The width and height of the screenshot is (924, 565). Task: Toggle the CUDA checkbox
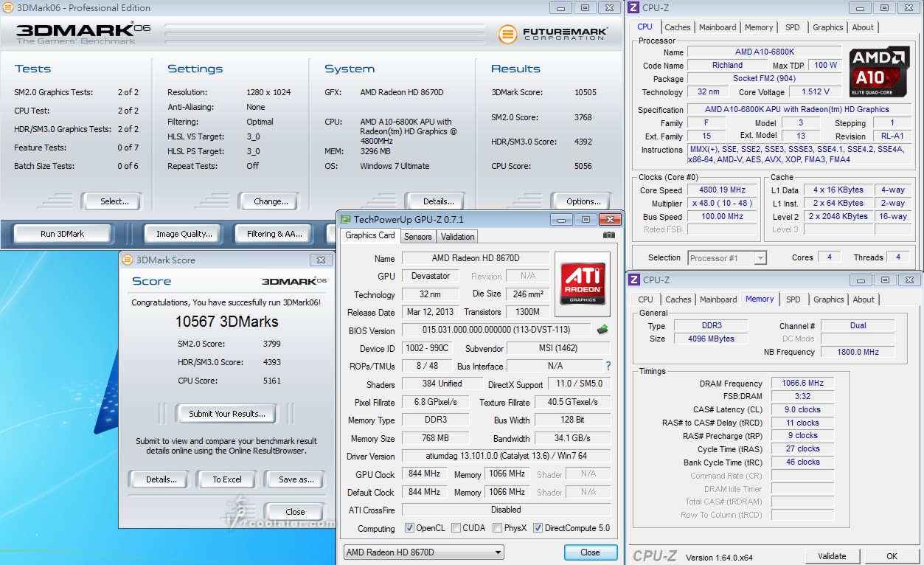click(x=456, y=528)
